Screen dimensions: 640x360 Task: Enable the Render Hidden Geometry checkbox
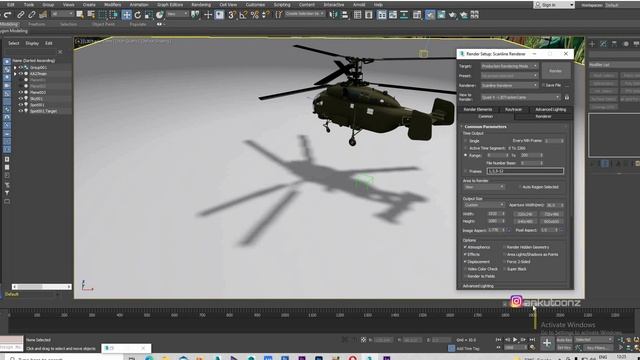point(504,247)
